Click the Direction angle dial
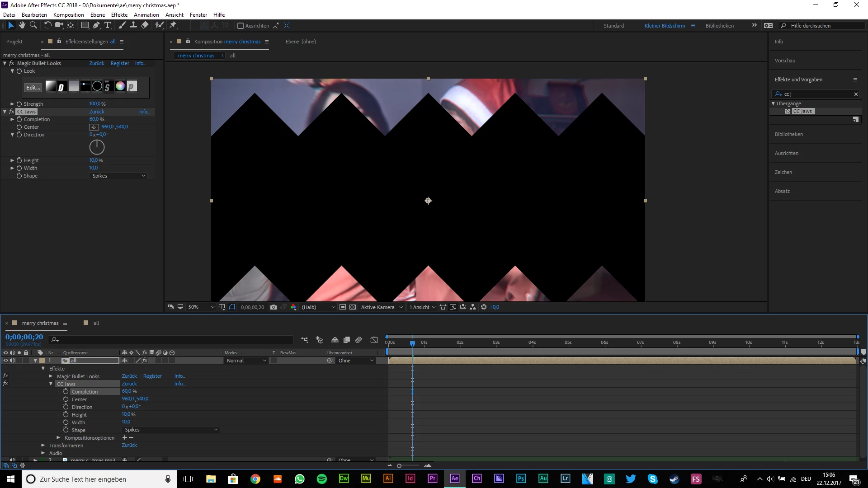Image resolution: width=868 pixels, height=488 pixels. pyautogui.click(x=97, y=147)
